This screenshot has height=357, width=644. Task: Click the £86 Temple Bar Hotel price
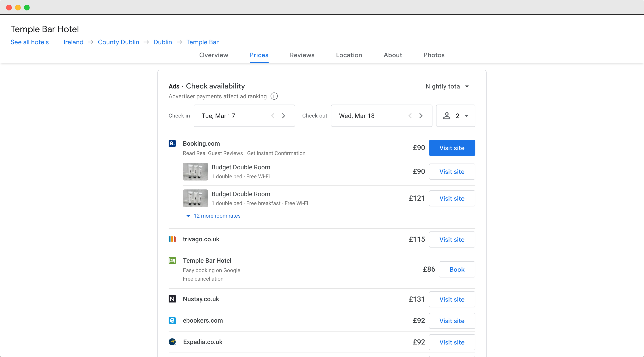point(429,269)
